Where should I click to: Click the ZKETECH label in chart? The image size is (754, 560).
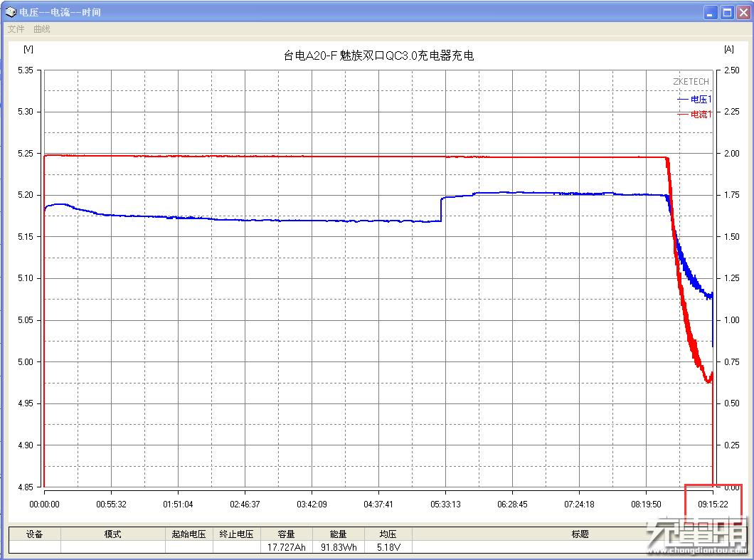[691, 82]
